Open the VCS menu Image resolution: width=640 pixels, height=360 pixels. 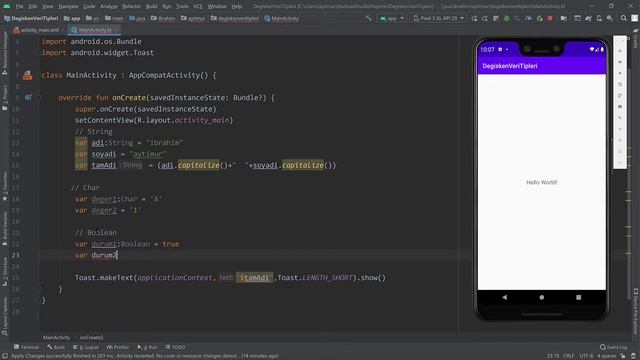click(x=198, y=7)
